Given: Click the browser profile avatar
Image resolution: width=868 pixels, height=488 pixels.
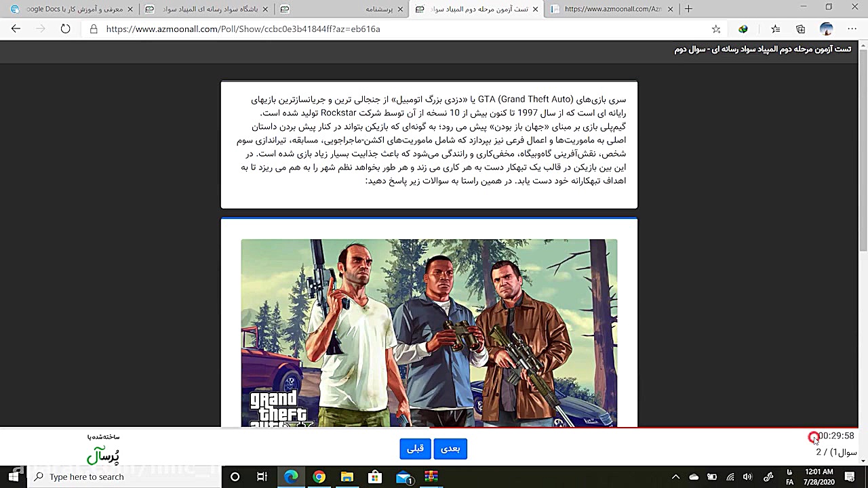Looking at the screenshot, I should click(826, 29).
